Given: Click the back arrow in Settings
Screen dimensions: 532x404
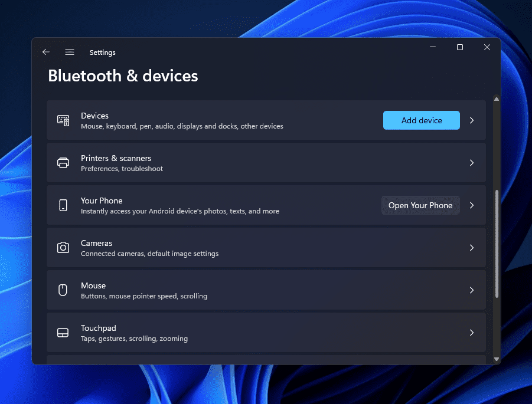Looking at the screenshot, I should tap(46, 52).
